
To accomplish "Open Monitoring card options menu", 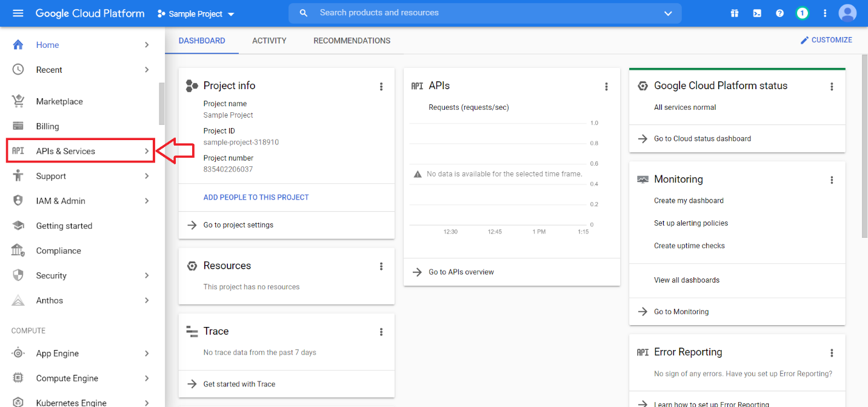I will [x=832, y=180].
